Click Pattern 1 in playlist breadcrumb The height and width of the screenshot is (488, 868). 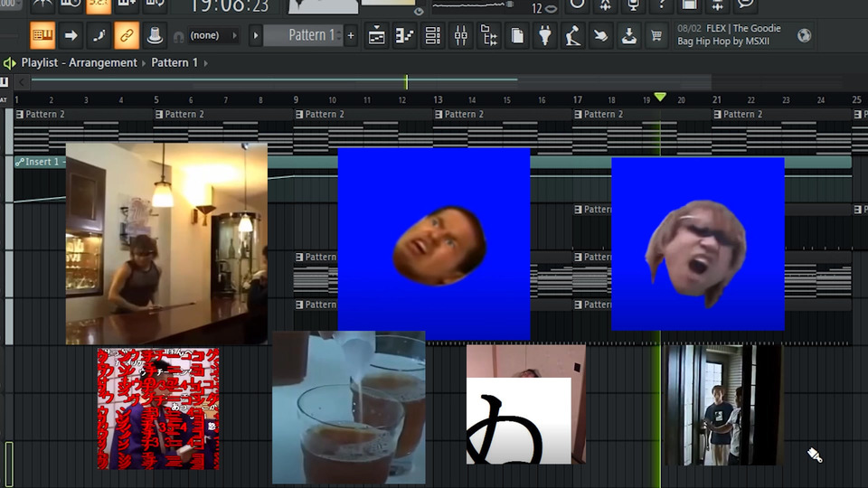[175, 63]
